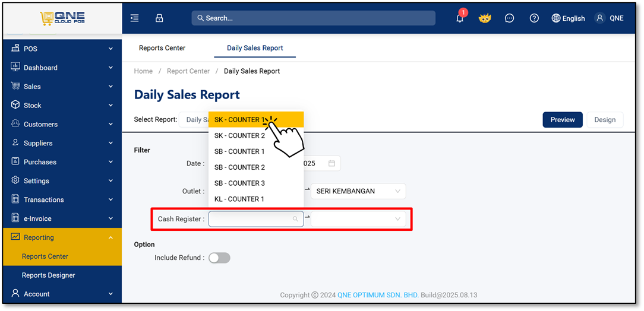Focus the top Search field
The height and width of the screenshot is (311, 644).
click(313, 18)
